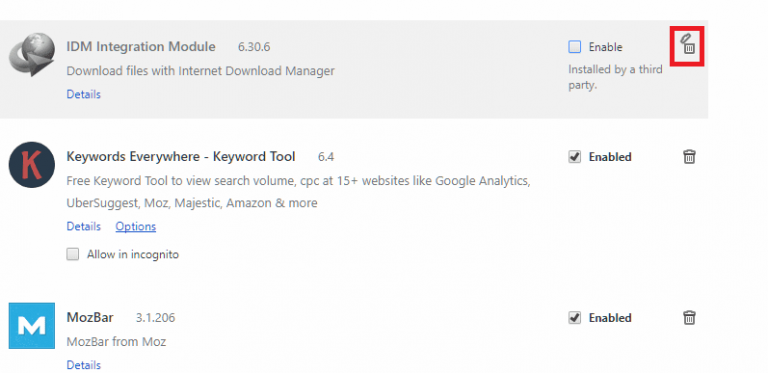
Task: Disable MozBar using its Enabled checkbox
Action: (575, 318)
